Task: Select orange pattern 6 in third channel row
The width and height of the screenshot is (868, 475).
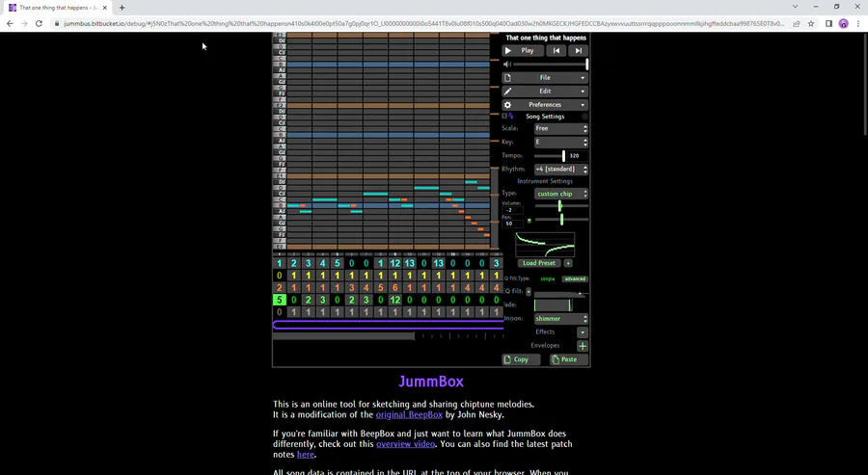Action: coord(394,287)
